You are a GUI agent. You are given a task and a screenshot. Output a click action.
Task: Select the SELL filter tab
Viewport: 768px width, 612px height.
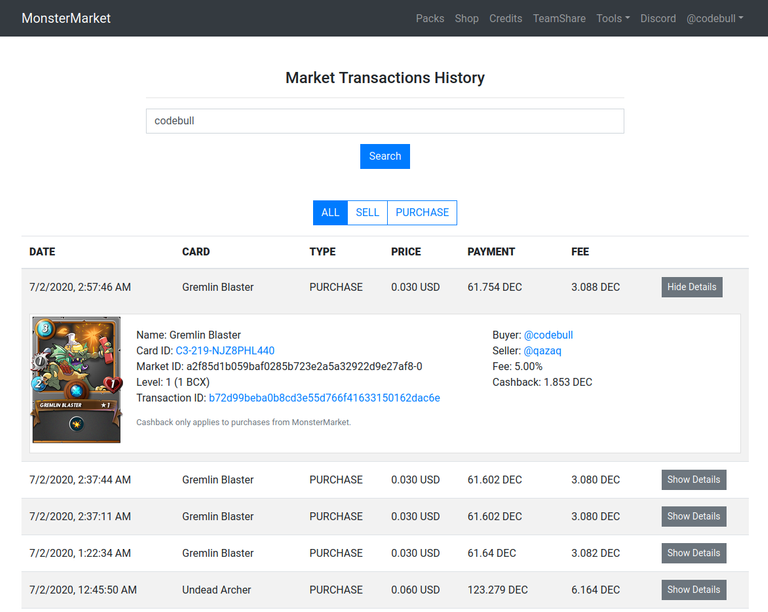tap(367, 212)
